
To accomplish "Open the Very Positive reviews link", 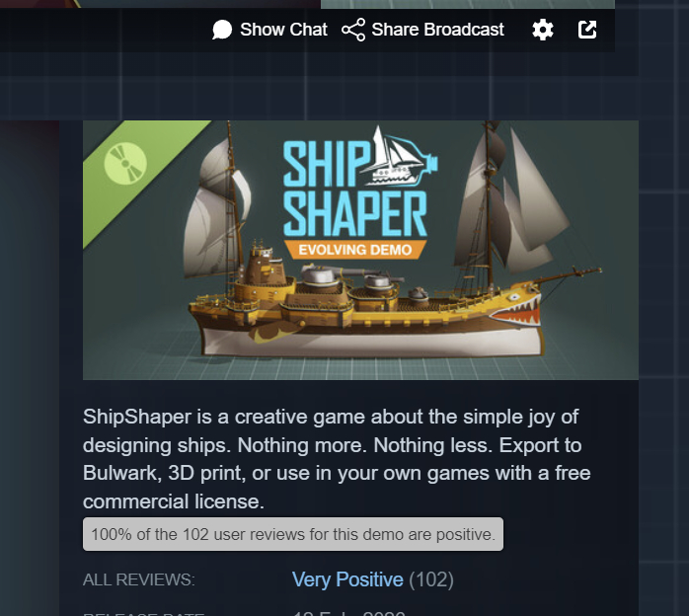I will tap(347, 579).
